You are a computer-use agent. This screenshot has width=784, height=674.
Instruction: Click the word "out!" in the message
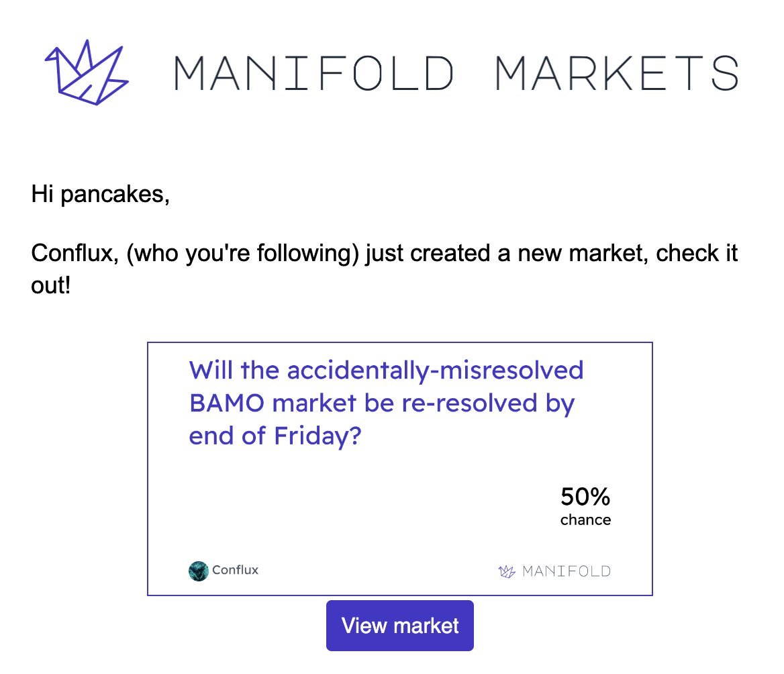pos(50,285)
